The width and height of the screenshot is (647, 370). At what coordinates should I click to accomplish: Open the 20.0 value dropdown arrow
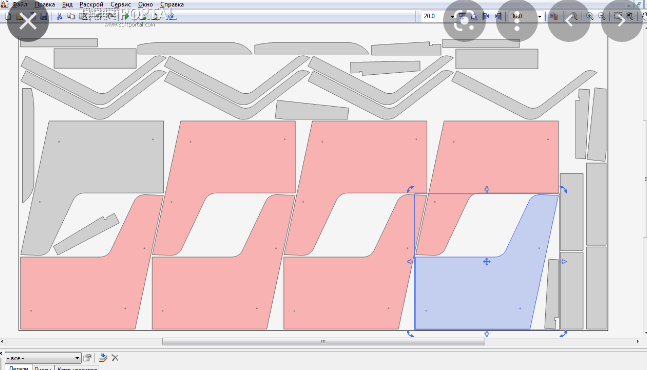click(x=453, y=16)
